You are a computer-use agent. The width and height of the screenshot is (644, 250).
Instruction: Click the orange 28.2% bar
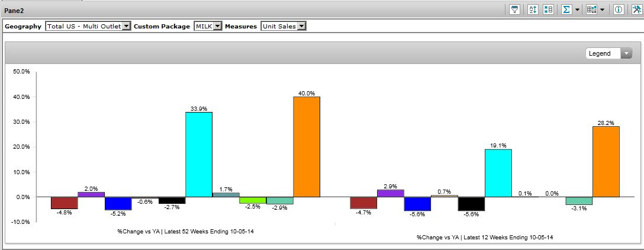click(606, 161)
